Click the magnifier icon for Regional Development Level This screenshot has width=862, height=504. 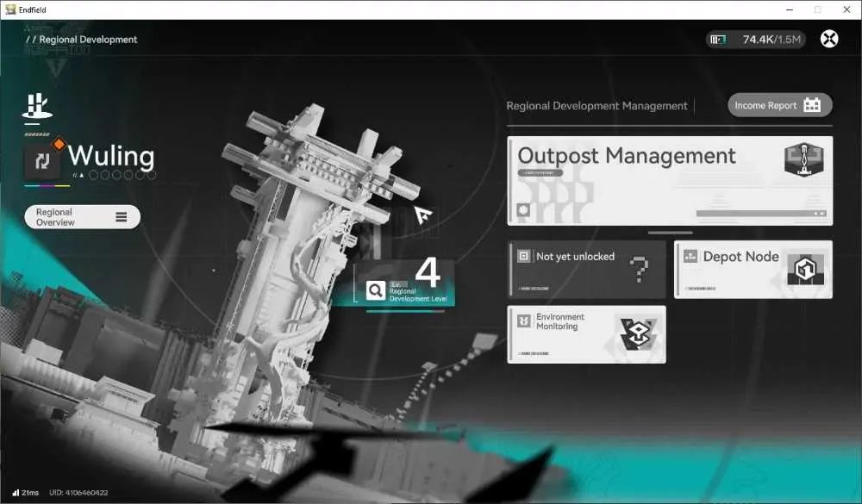point(376,289)
